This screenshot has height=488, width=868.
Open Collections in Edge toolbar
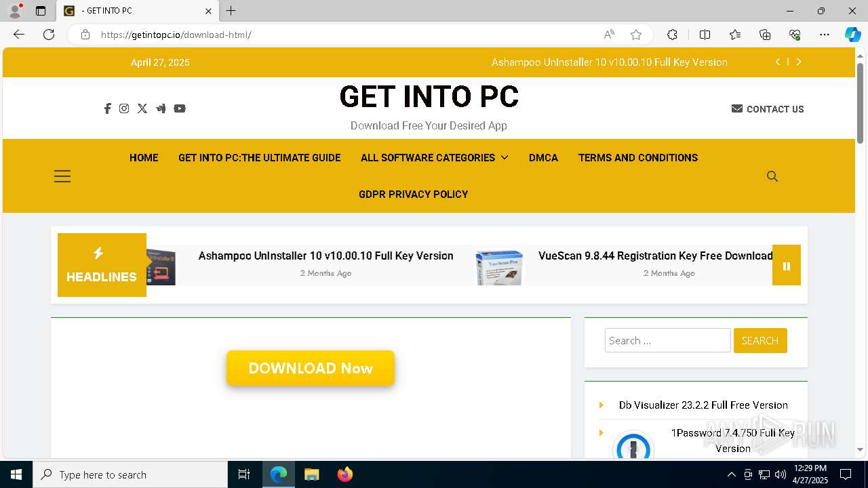(765, 35)
